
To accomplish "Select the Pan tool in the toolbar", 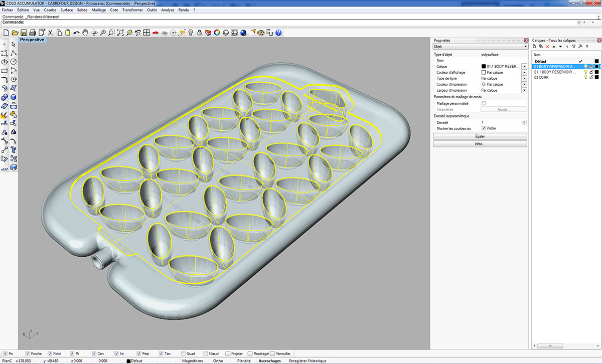I will point(86,33).
